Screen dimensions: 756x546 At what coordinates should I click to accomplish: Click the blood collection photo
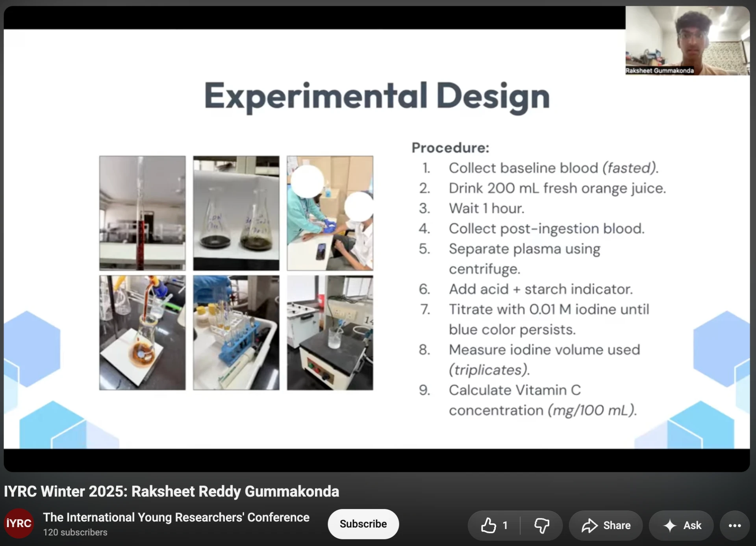click(x=330, y=213)
